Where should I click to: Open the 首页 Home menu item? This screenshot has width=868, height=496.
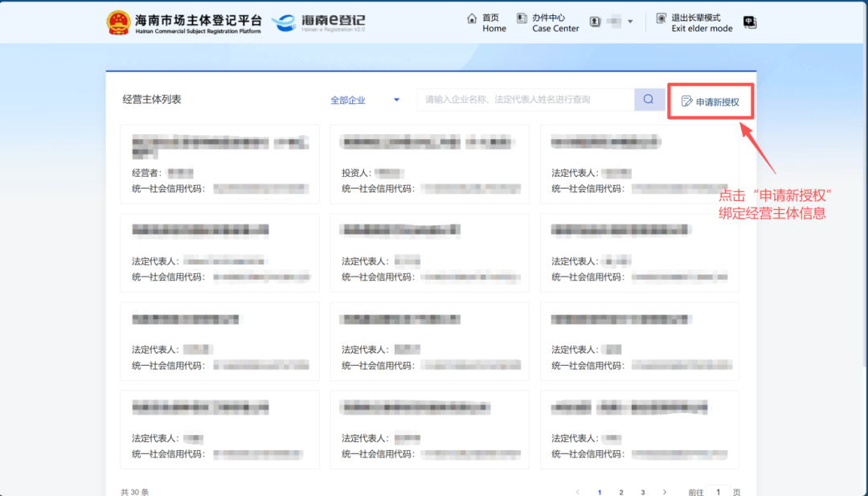pos(493,23)
